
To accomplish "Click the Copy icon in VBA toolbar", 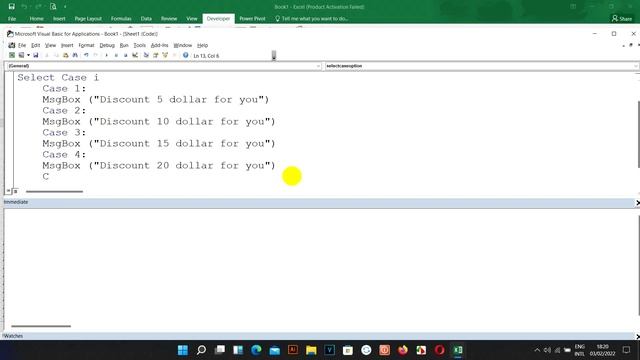I will 56,55.
